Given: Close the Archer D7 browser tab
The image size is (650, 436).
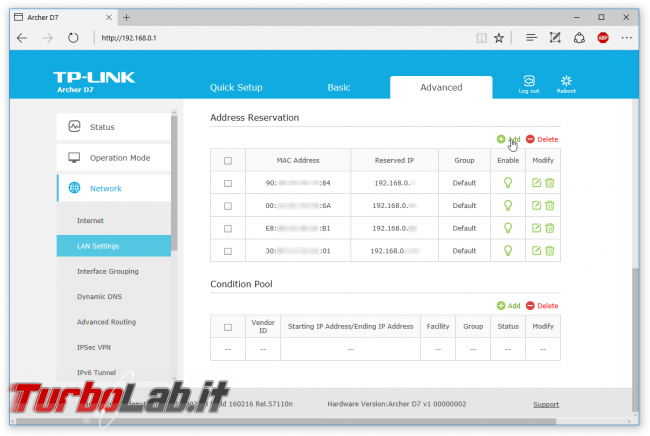Looking at the screenshot, I should click(x=109, y=17).
